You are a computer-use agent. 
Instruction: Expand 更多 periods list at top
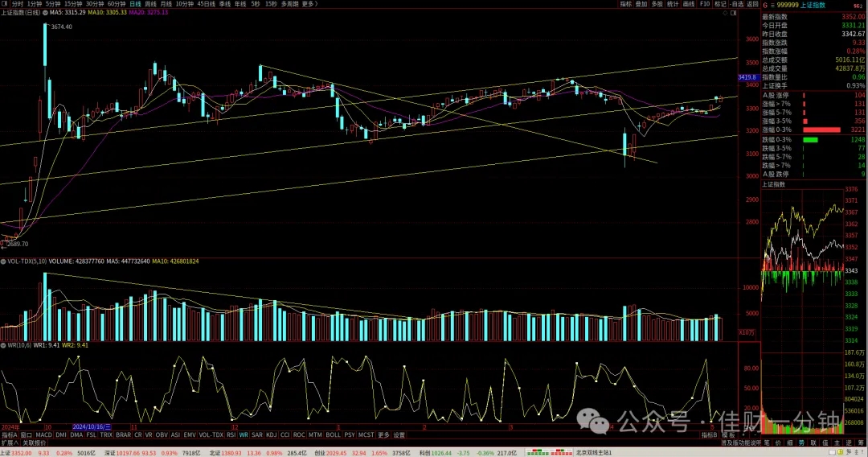click(x=309, y=4)
